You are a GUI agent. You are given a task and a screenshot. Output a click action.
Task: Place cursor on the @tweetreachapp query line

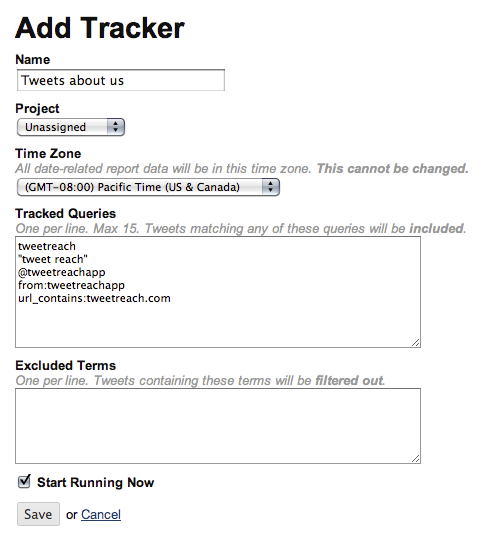tap(61, 272)
